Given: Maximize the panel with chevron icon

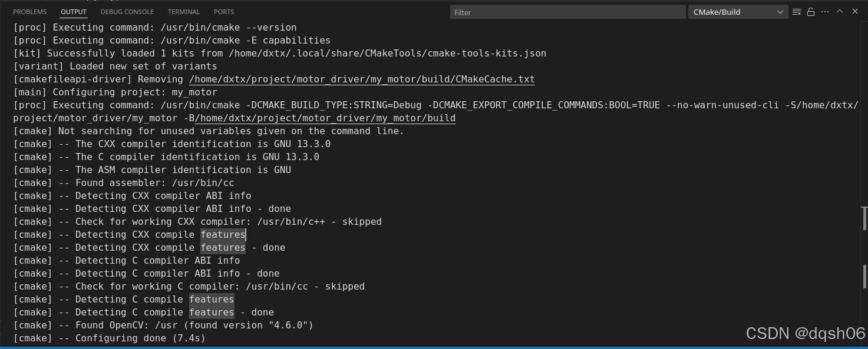Looking at the screenshot, I should [839, 11].
